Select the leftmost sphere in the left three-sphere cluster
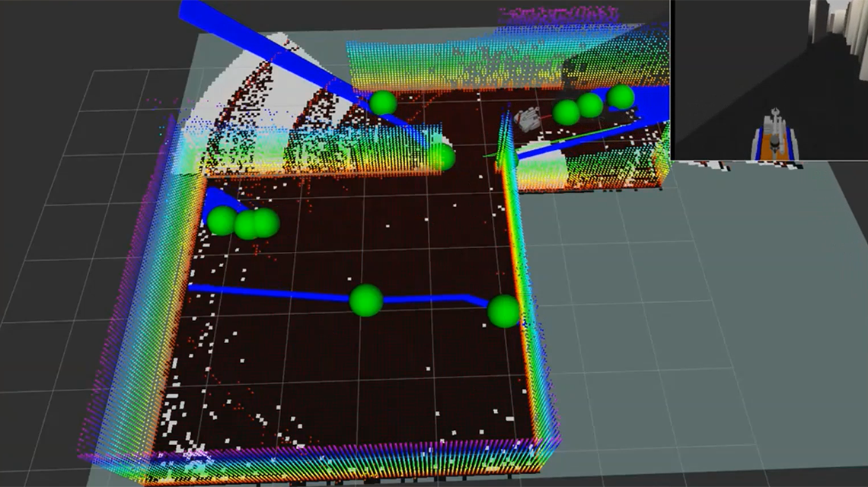This screenshot has width=868, height=487. coord(222,221)
